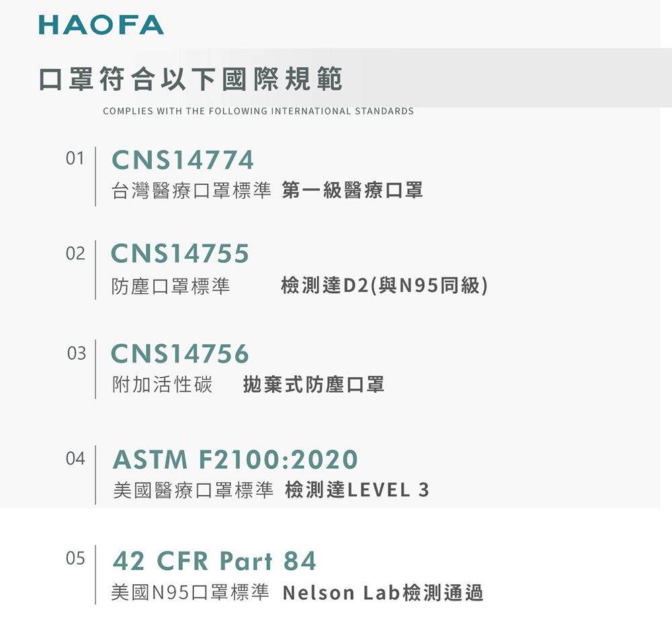Click the number 05 marker

(75, 558)
